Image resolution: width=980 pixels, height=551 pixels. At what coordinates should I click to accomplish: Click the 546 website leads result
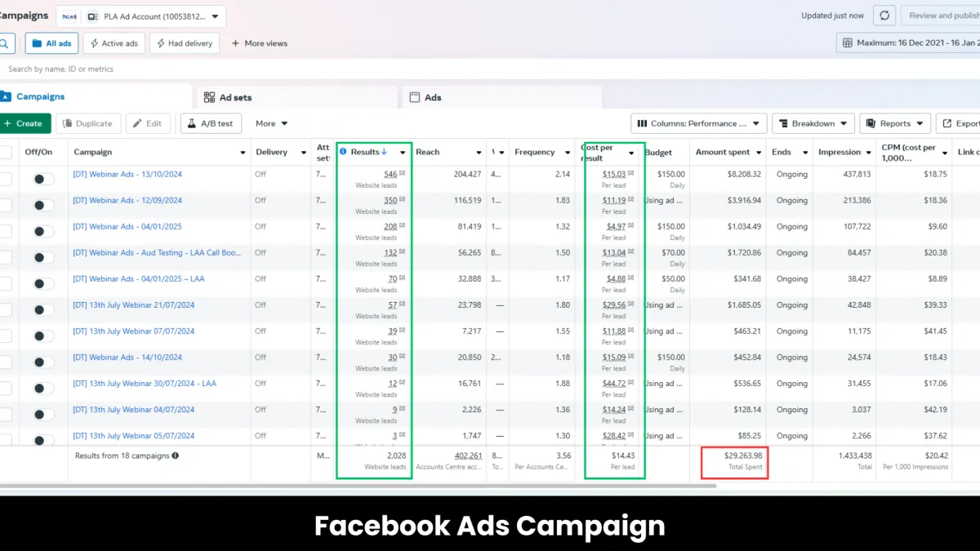click(x=390, y=174)
